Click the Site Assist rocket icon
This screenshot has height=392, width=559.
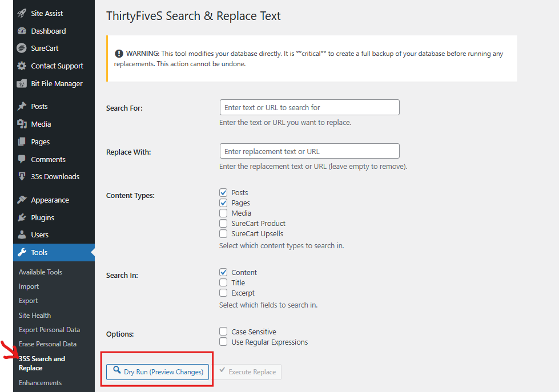click(22, 13)
